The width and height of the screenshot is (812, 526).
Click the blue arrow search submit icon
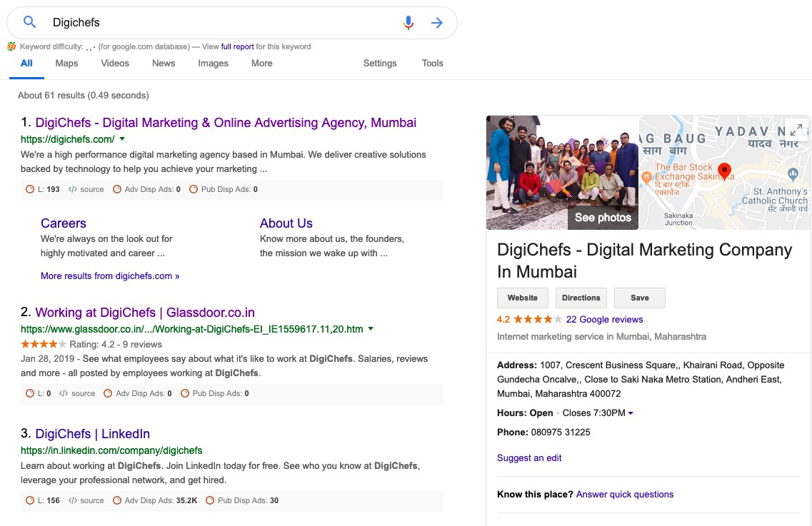point(437,23)
